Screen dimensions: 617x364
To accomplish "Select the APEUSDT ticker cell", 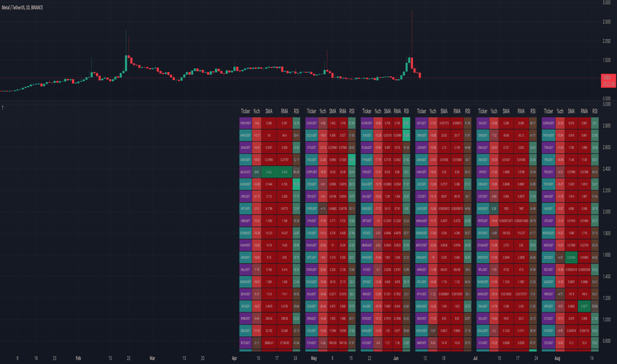I will 246,197.
